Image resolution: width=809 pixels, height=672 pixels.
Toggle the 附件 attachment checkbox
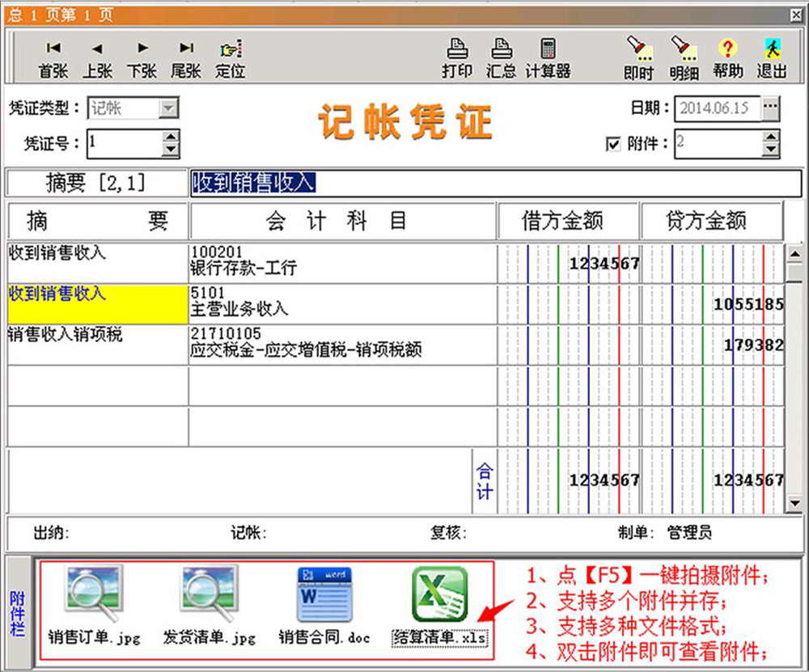[613, 144]
